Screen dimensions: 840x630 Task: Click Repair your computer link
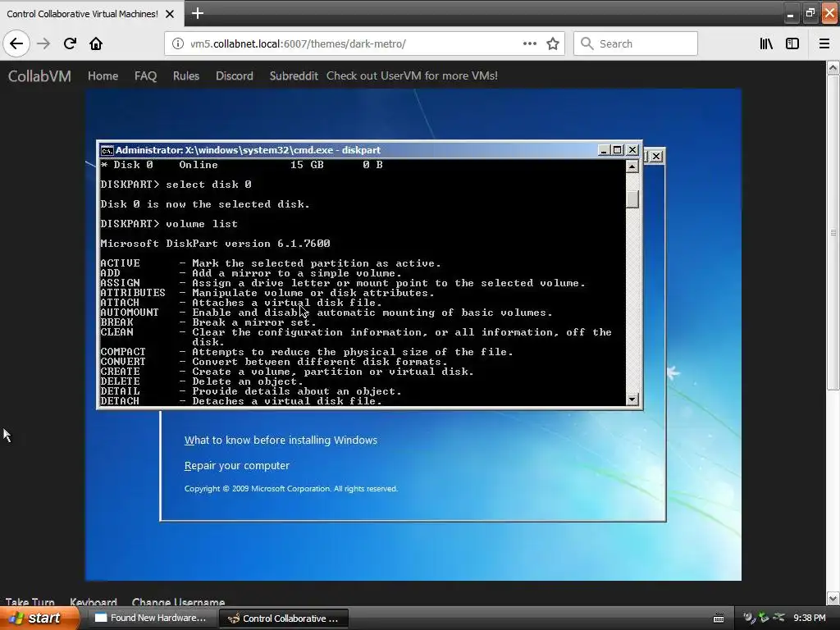(237, 466)
